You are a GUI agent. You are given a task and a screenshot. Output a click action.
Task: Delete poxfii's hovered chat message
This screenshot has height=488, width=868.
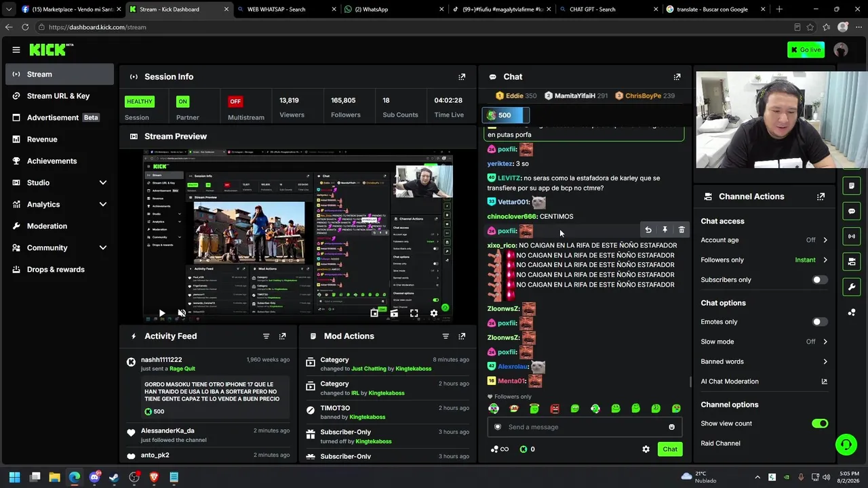[x=682, y=230]
